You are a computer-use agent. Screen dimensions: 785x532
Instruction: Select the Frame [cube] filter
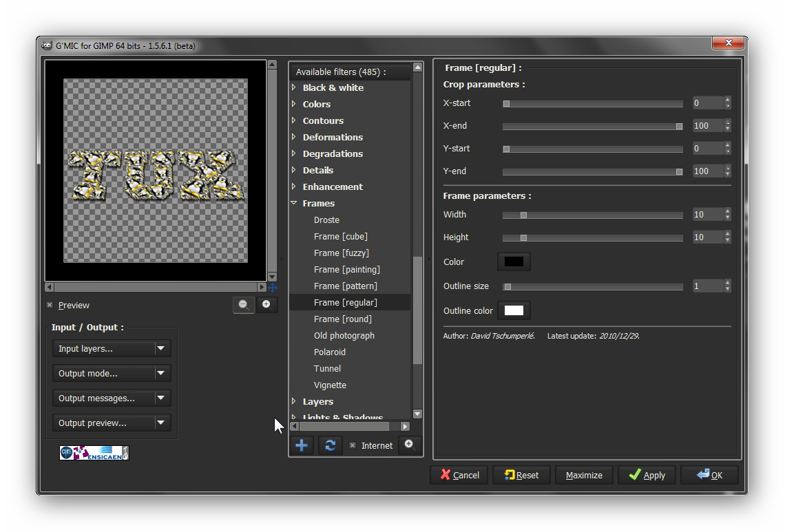pyautogui.click(x=340, y=236)
